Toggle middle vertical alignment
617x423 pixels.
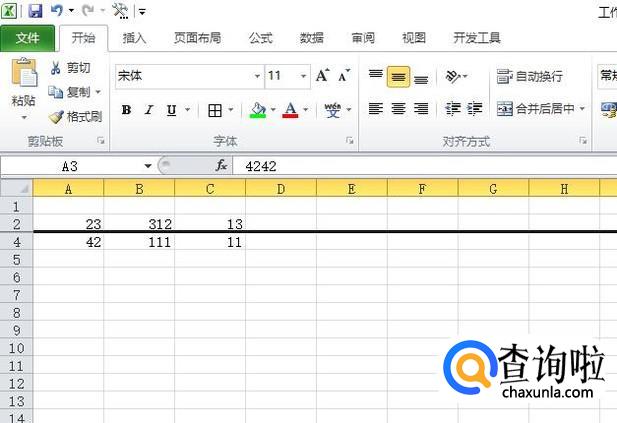[x=398, y=77]
